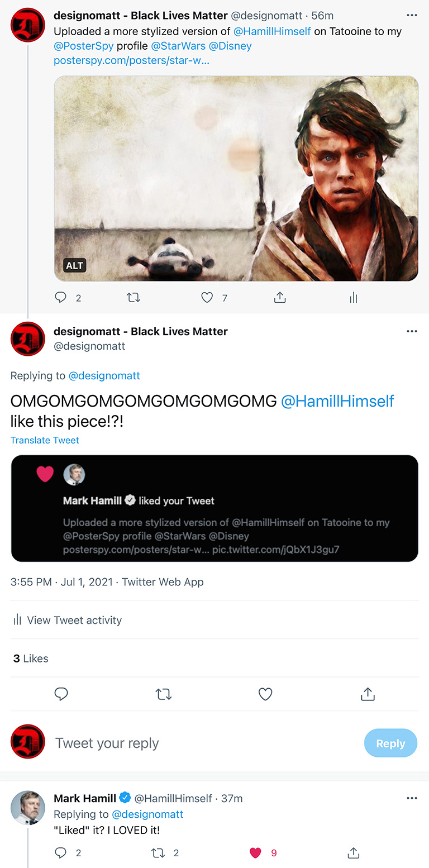Click Translate Tweet
The image size is (429, 868).
[x=45, y=440]
